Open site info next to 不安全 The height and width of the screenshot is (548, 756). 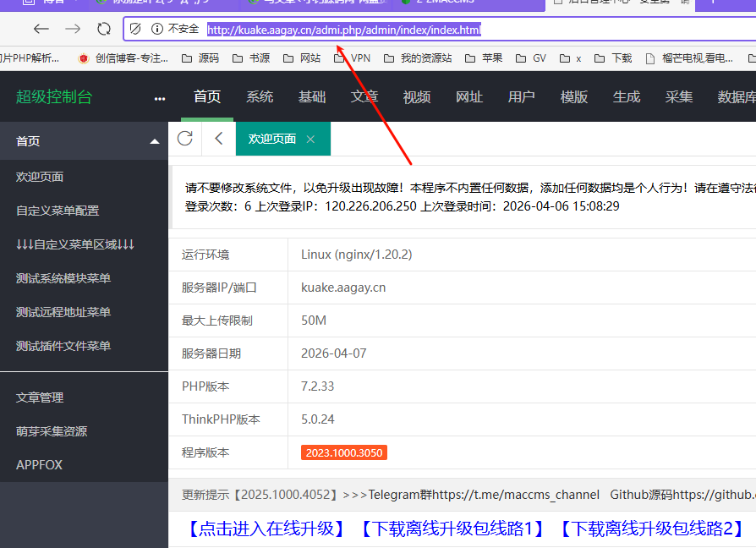pyautogui.click(x=156, y=29)
